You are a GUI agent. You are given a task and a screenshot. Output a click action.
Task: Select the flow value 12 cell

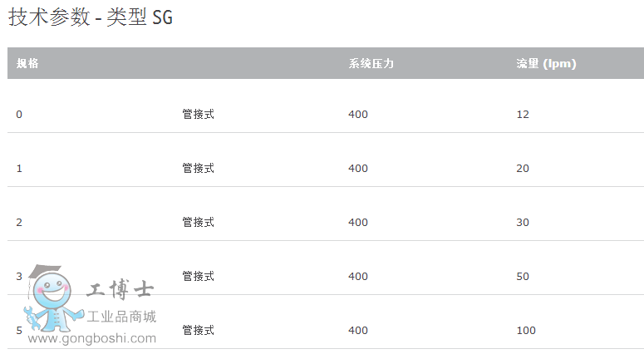[523, 115]
